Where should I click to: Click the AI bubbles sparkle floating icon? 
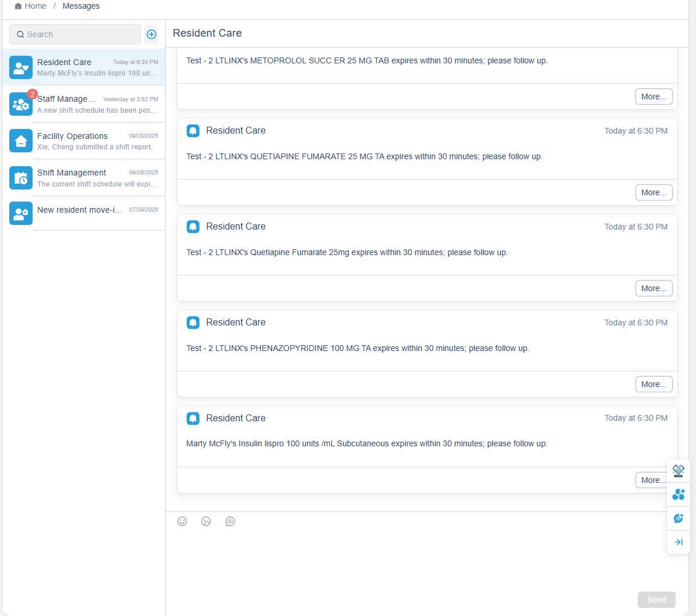(x=678, y=495)
